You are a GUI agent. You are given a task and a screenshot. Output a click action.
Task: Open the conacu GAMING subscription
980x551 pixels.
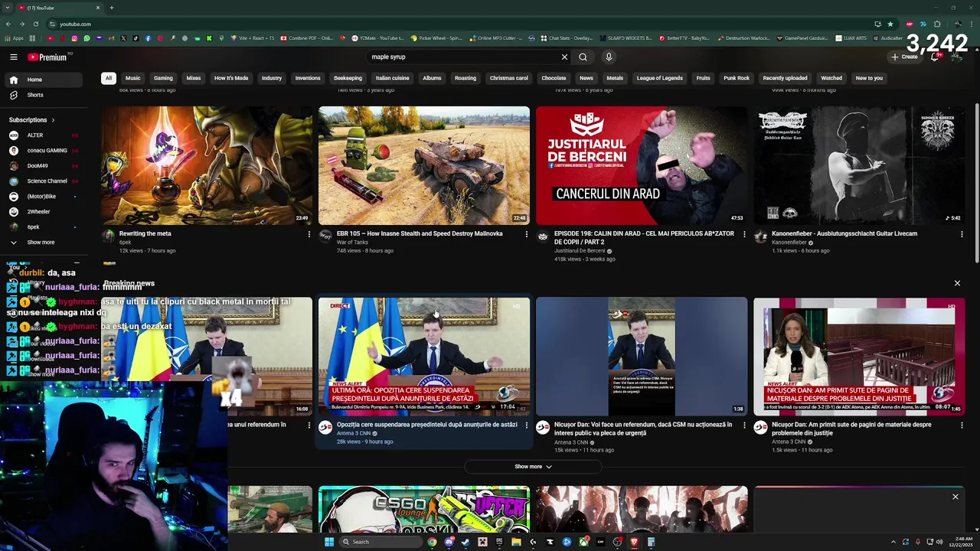click(x=44, y=151)
